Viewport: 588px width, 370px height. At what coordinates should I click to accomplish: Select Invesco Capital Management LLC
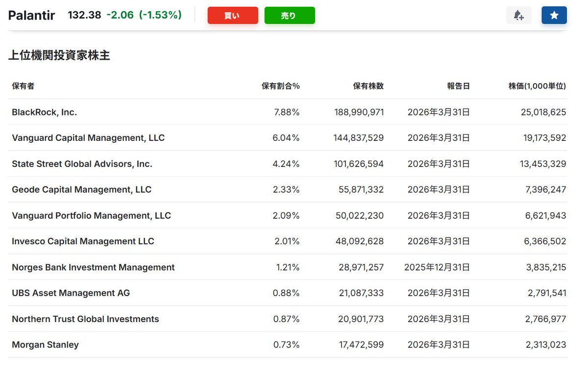(x=83, y=241)
